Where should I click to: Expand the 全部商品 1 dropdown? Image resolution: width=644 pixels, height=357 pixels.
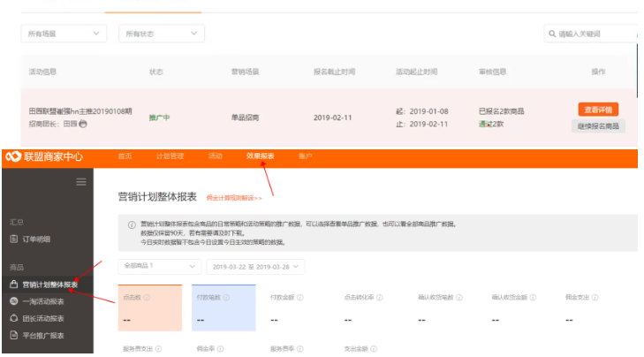[159, 266]
